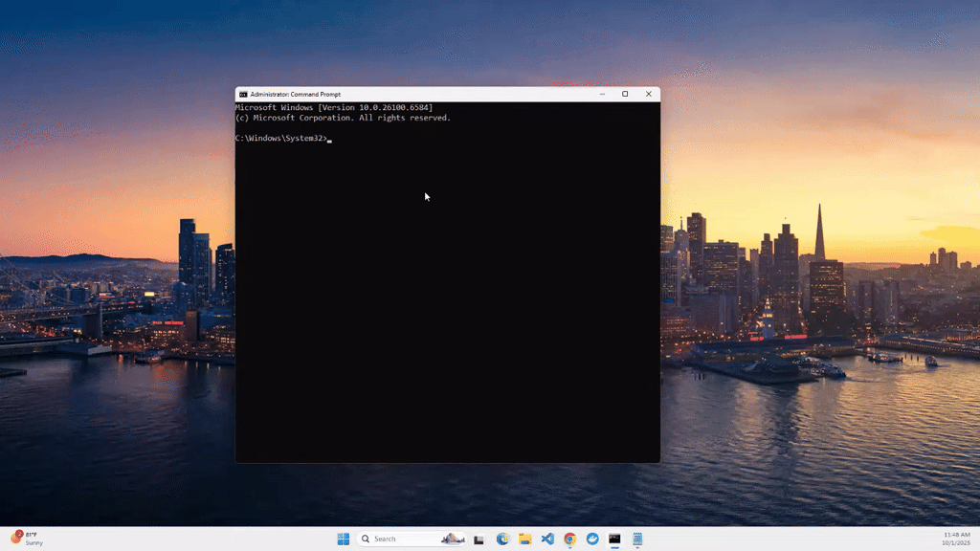Click the Microsoft Corporation copyright line
The width and height of the screenshot is (980, 551).
point(343,118)
